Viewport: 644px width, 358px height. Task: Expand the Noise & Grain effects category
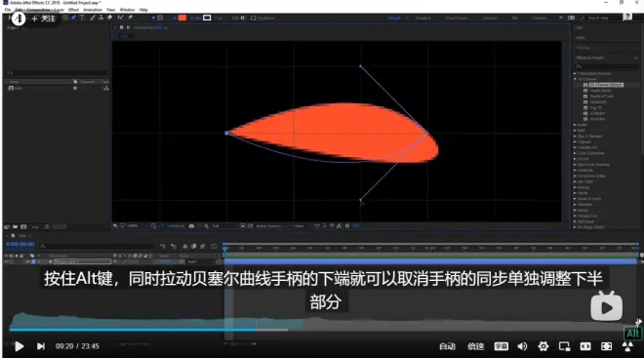point(575,199)
